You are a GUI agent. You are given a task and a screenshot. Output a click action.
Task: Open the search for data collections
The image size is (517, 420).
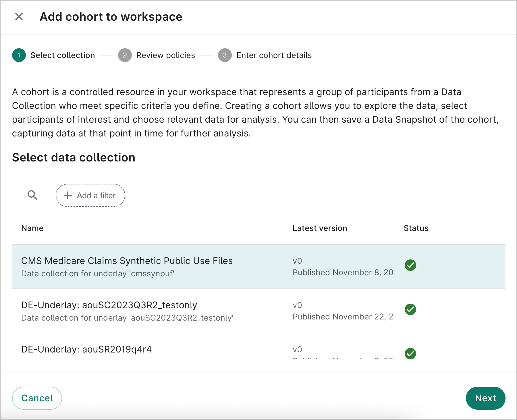point(32,195)
